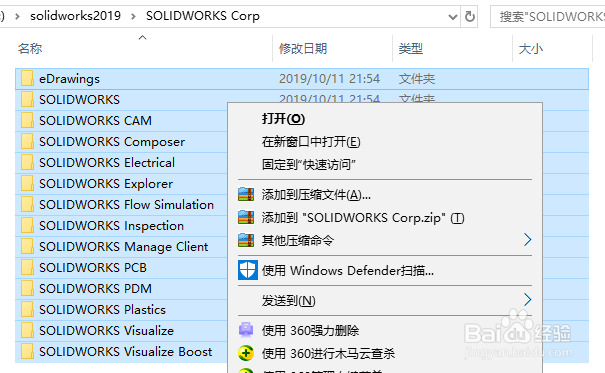Choose 使用 360强力删除

310,331
